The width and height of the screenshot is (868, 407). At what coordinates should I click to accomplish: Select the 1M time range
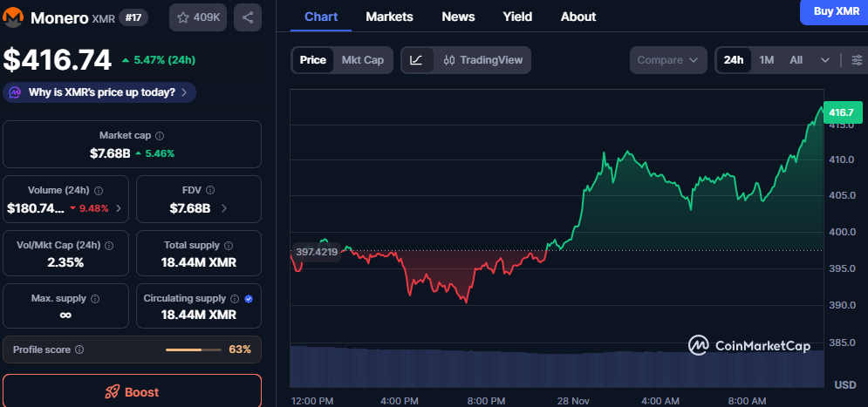tap(766, 60)
